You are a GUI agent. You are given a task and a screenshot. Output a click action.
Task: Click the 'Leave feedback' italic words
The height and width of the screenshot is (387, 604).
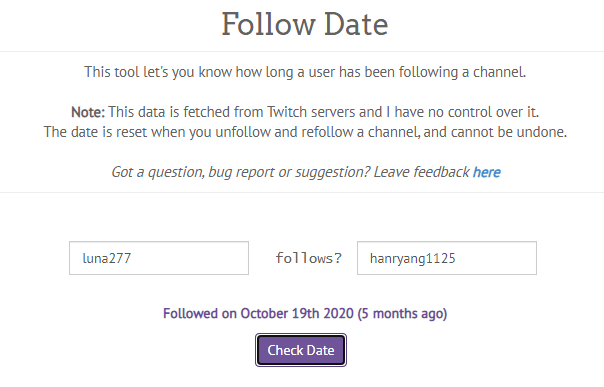[421, 172]
